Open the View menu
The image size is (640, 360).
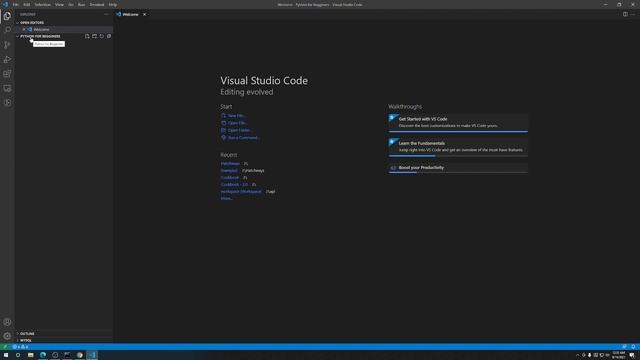(x=59, y=4)
